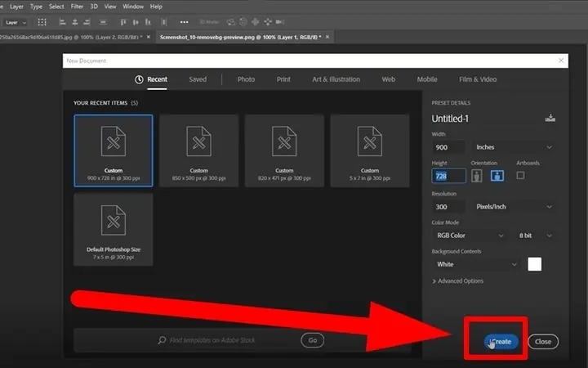Open the View menu
This screenshot has width=588, height=368.
[x=110, y=7]
